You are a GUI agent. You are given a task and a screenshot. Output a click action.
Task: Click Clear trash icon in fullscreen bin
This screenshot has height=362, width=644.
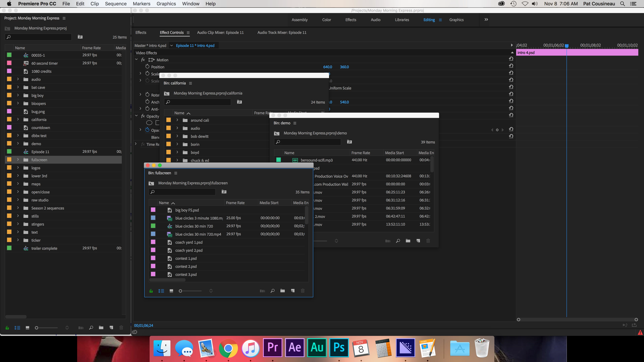click(303, 291)
